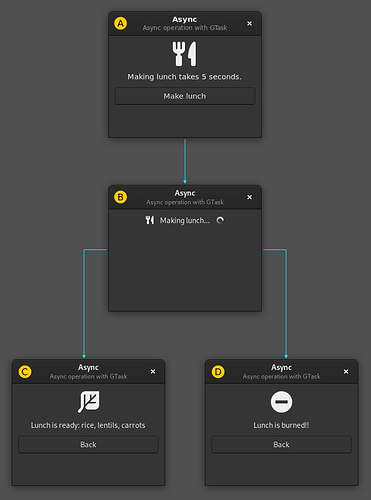Screen dimensions: 371x500
Task: Click the GTask subtitle in window A
Action: [x=185, y=28]
